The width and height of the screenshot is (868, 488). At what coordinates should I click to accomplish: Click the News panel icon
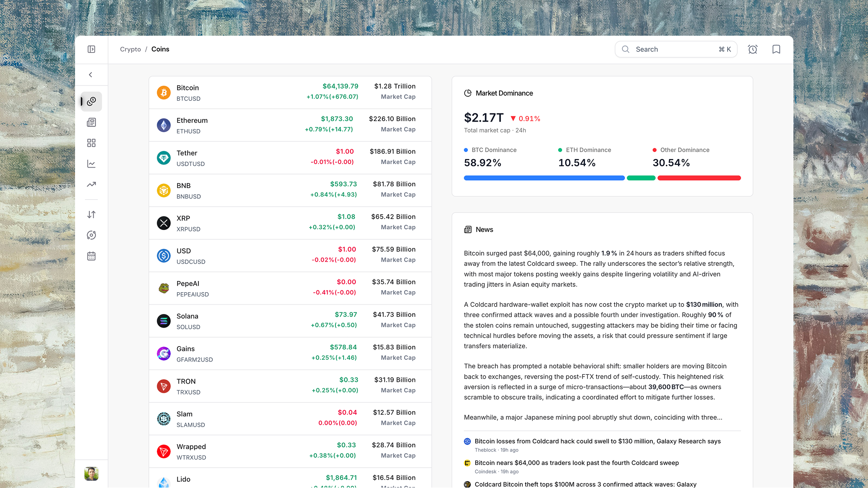point(468,230)
